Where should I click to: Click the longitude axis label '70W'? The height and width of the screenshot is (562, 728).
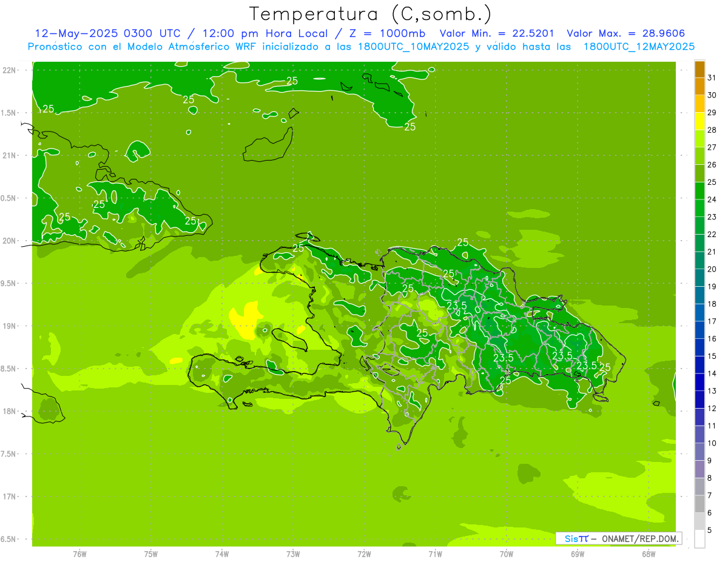point(507,554)
